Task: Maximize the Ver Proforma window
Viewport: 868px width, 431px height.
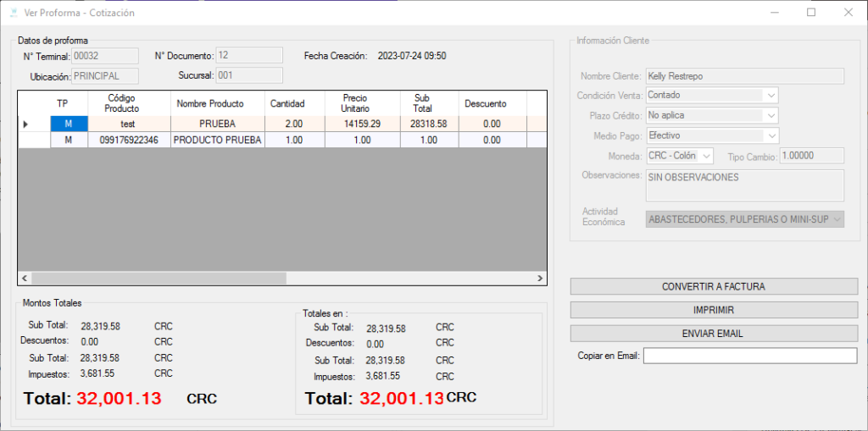Action: [810, 13]
